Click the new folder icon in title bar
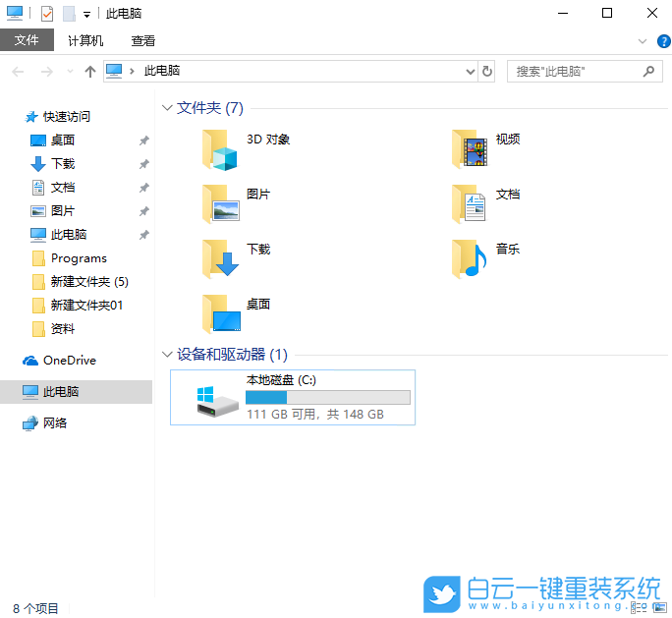Image resolution: width=672 pixels, height=618 pixels. pyautogui.click(x=69, y=14)
